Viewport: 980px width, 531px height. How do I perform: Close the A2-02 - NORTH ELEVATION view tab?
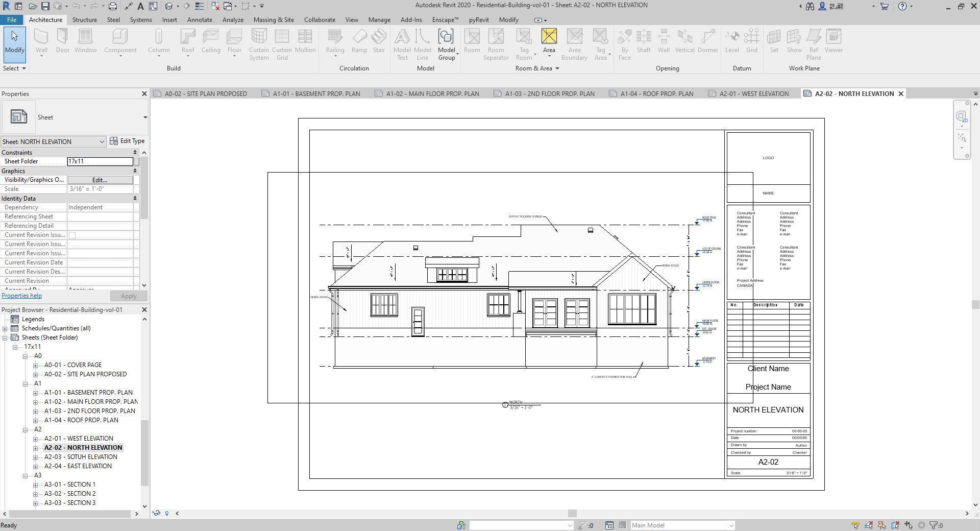pyautogui.click(x=901, y=94)
